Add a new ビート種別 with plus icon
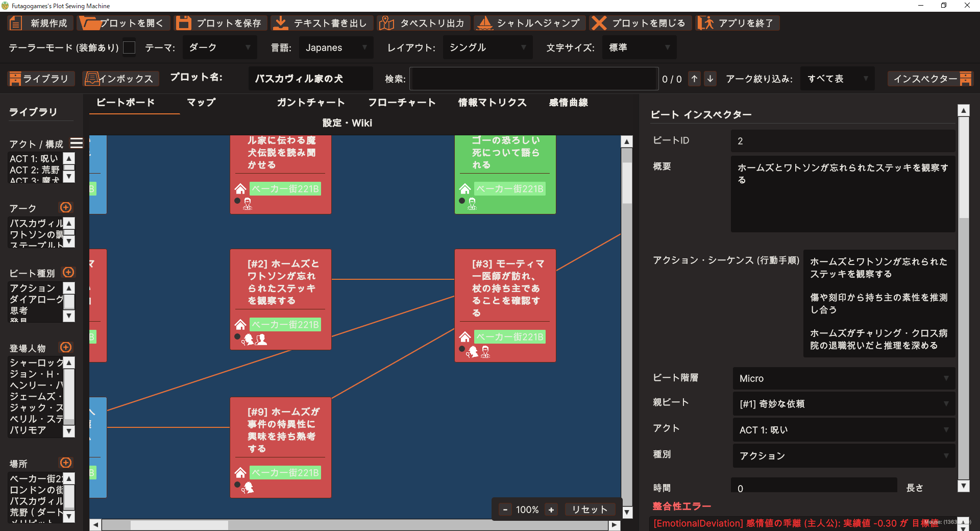Image resolution: width=980 pixels, height=531 pixels. pos(68,272)
